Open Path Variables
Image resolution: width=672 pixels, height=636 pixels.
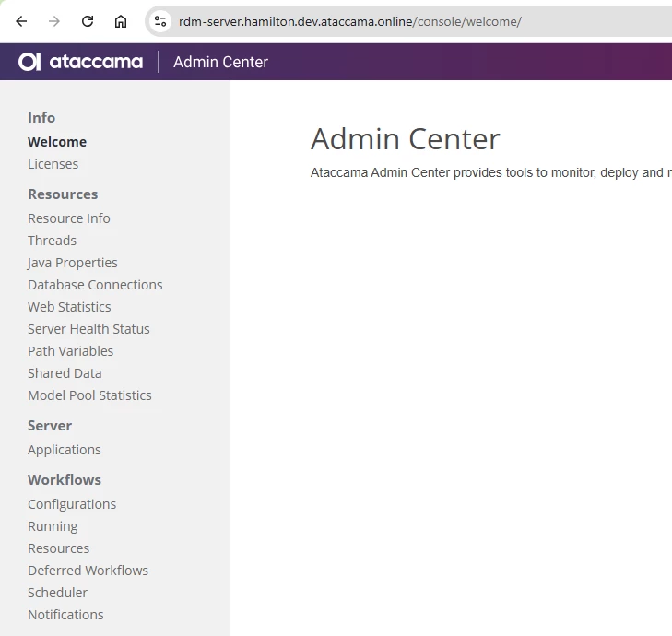tap(71, 351)
